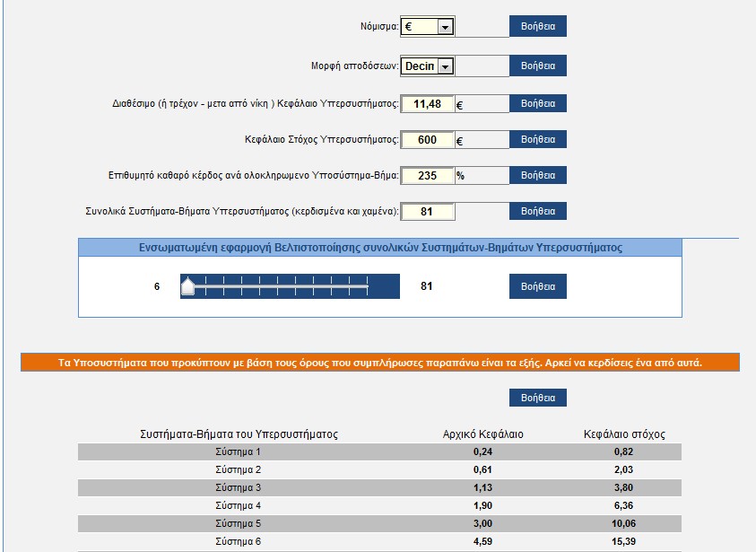The height and width of the screenshot is (552, 756).
Task: Click Βοήθεια button below the orange banner
Action: (x=537, y=398)
